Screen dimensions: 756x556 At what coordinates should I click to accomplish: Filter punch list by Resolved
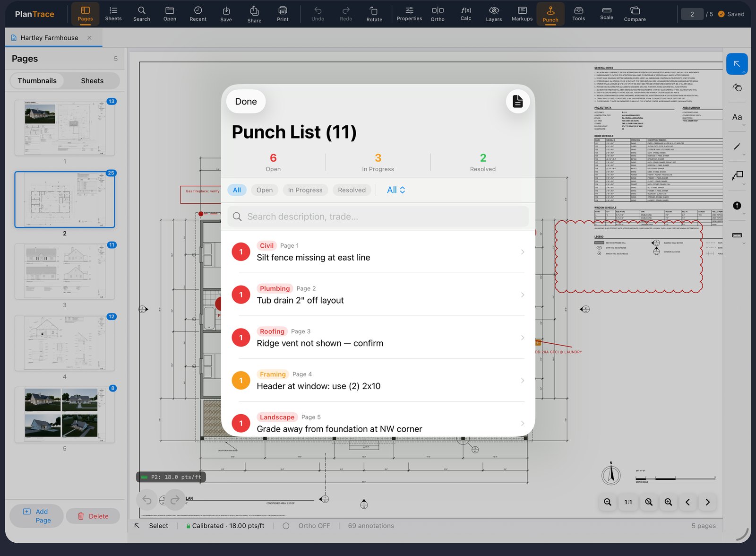click(352, 190)
